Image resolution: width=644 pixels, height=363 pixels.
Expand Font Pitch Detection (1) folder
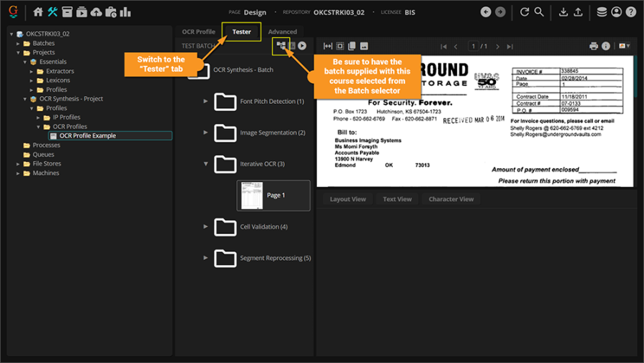coord(205,101)
